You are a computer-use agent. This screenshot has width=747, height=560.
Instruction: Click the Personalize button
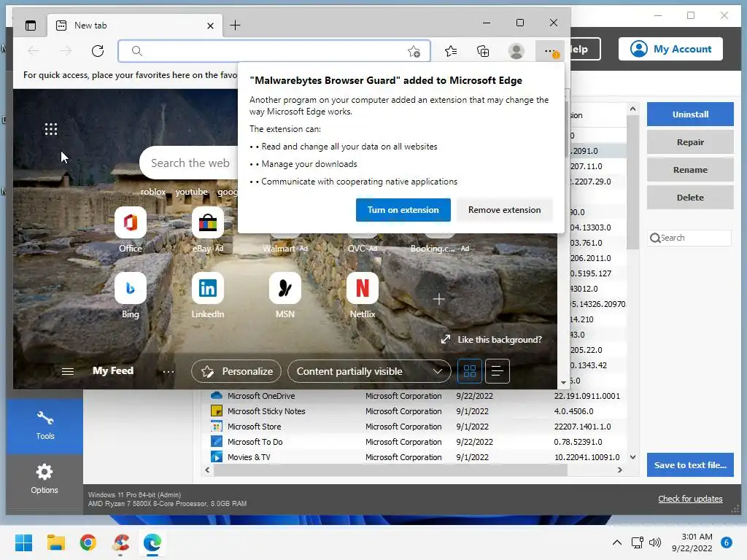pos(236,371)
